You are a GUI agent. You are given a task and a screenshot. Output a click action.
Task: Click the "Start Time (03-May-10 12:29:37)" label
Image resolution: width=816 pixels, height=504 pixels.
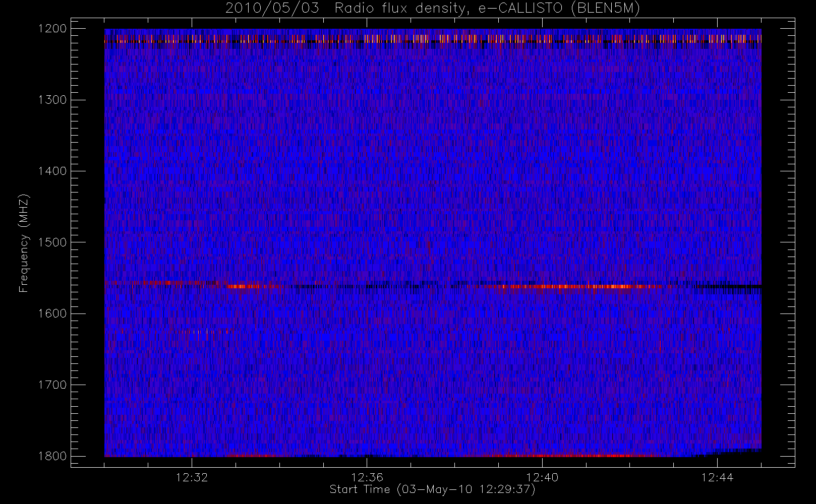pyautogui.click(x=432, y=489)
